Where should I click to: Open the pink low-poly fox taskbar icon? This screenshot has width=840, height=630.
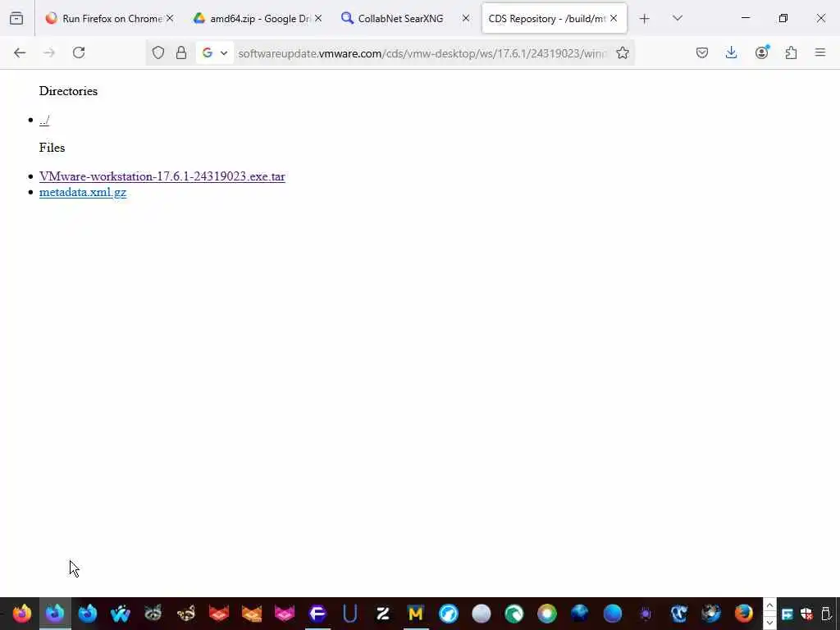coord(285,614)
